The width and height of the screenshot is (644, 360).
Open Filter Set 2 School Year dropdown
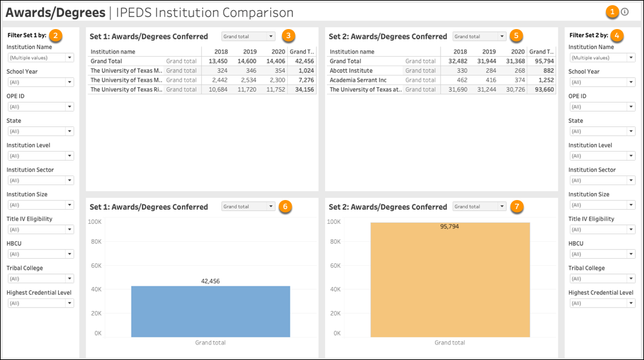coord(603,82)
